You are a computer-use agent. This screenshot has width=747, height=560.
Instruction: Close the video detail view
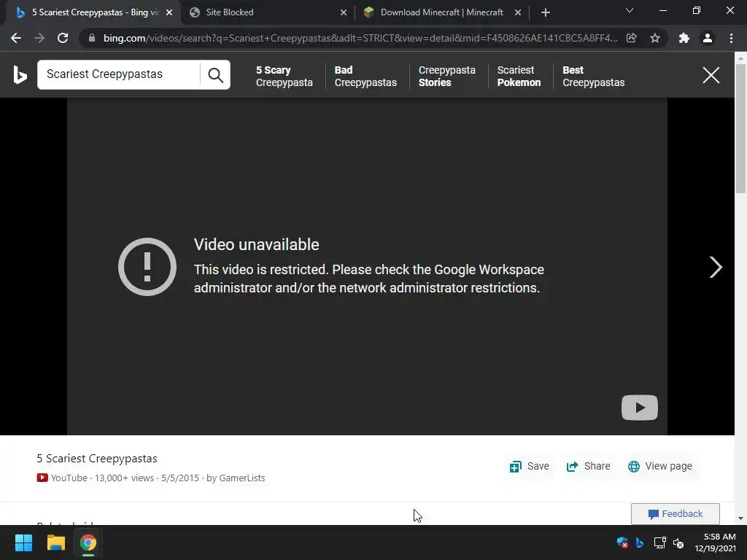(711, 75)
